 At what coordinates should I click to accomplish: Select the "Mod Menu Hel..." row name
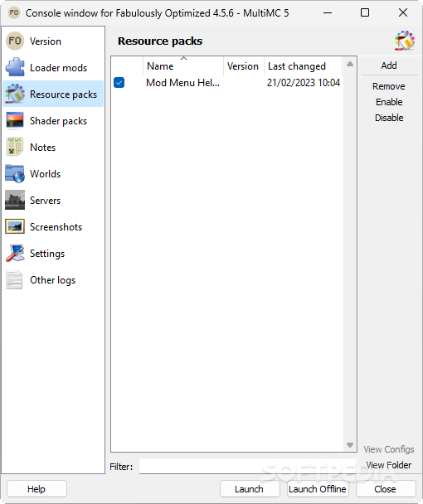tap(182, 83)
